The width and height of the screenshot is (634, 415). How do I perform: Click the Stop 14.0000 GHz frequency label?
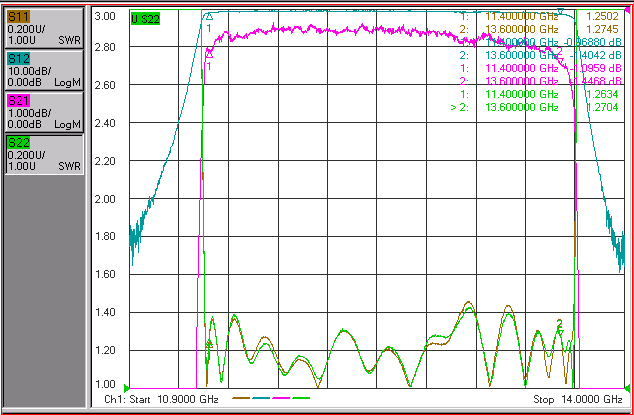coord(577,400)
